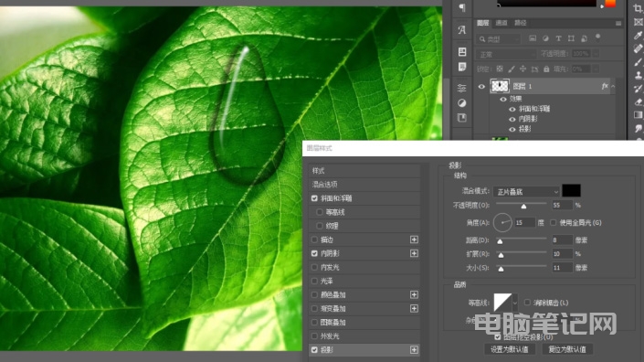Hide layer 图层 1 with eye icon
644x362 pixels.
(481, 87)
